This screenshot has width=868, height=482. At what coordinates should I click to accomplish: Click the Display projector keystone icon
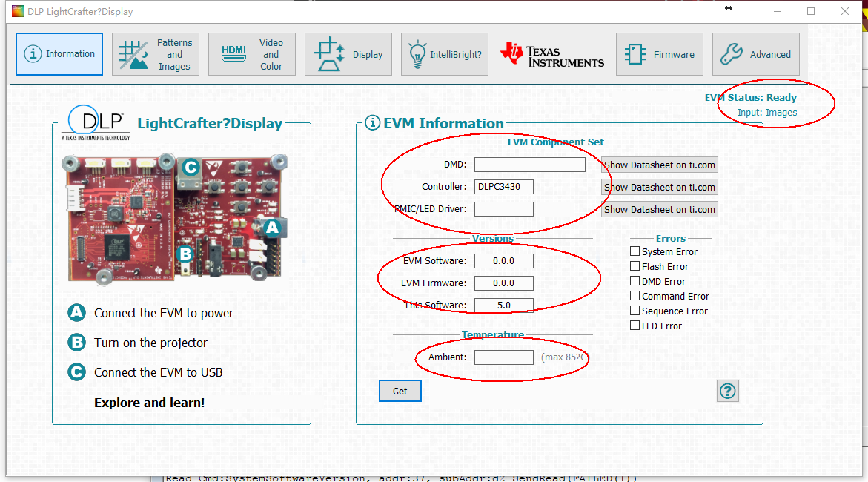[329, 54]
